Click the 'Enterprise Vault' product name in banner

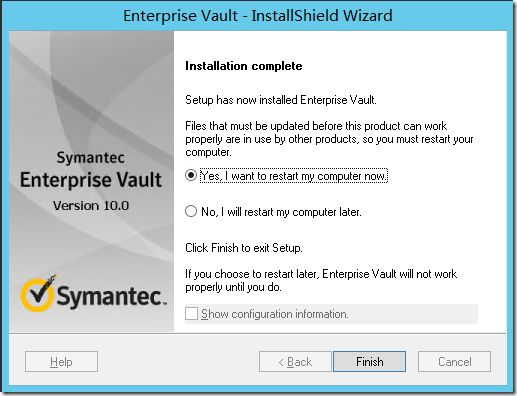coord(91,180)
